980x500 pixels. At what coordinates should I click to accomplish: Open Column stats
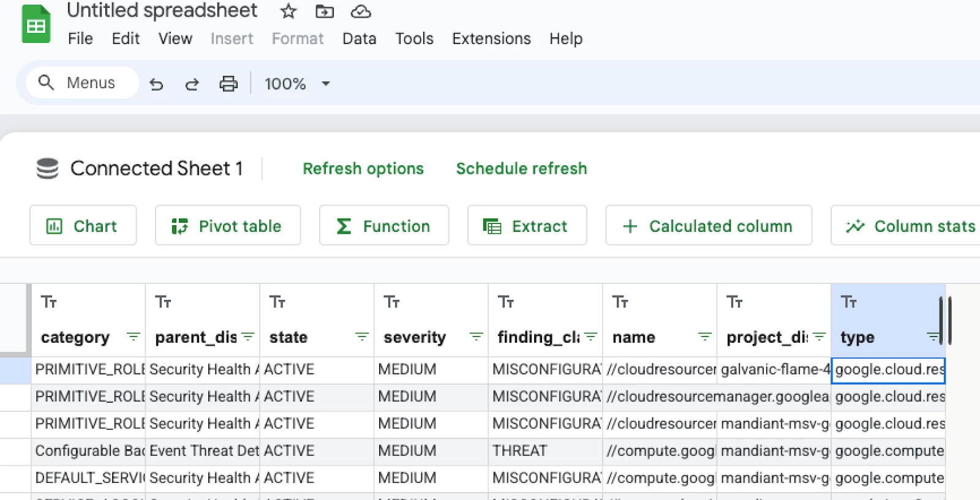pos(907,226)
